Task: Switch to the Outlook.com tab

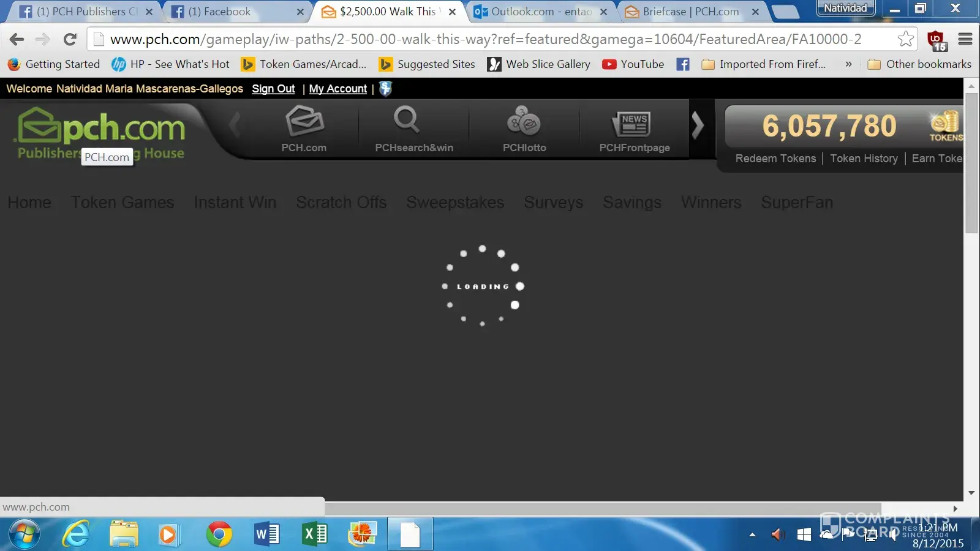Action: (x=539, y=12)
